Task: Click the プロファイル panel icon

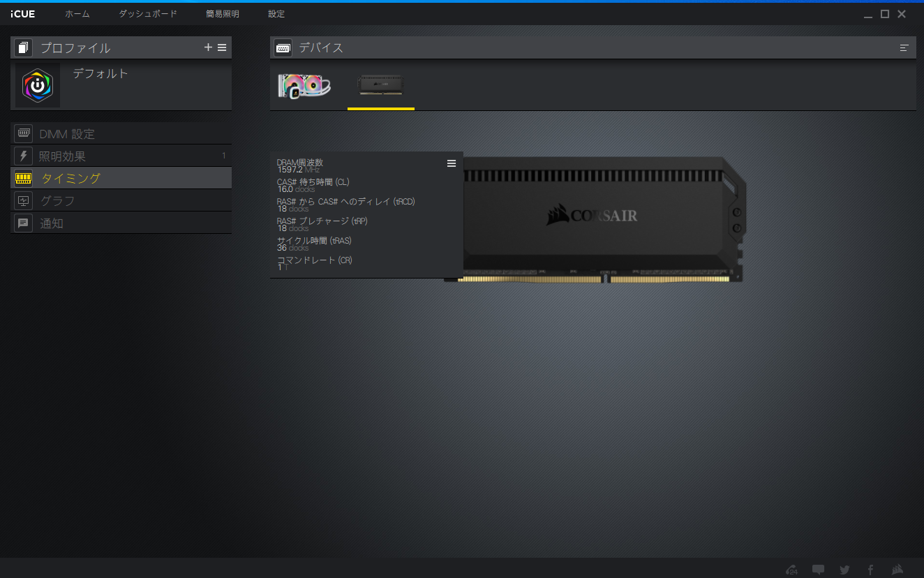Action: 23,47
